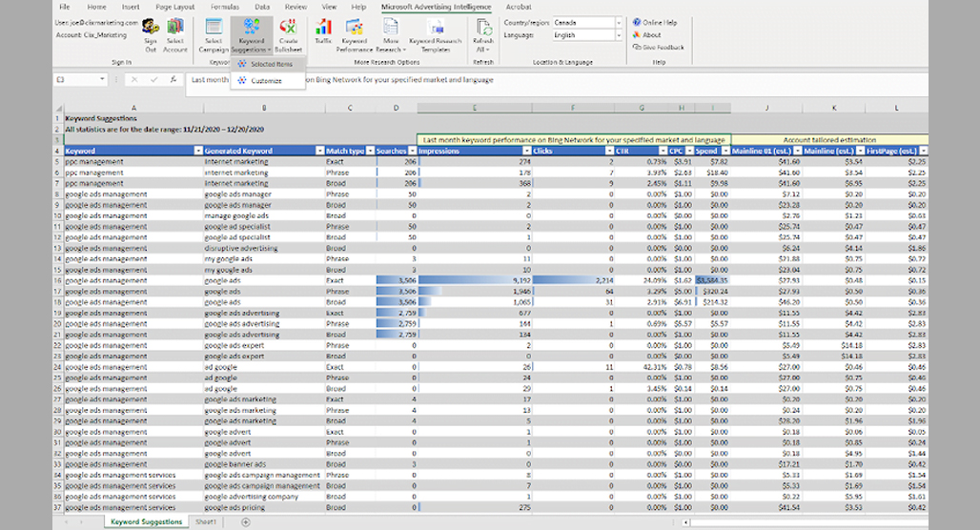Open the Keyword column filter dropdown
The width and height of the screenshot is (980, 530).
[x=198, y=151]
